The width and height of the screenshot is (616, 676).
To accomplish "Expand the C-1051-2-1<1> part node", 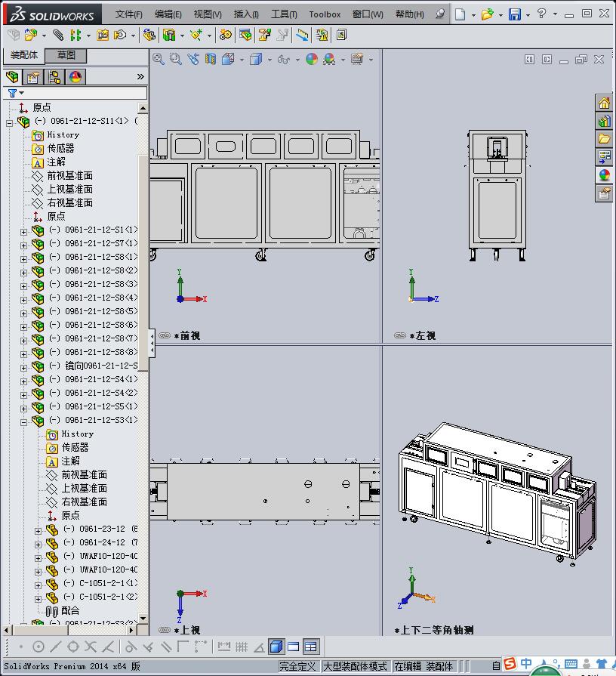I will pos(38,585).
